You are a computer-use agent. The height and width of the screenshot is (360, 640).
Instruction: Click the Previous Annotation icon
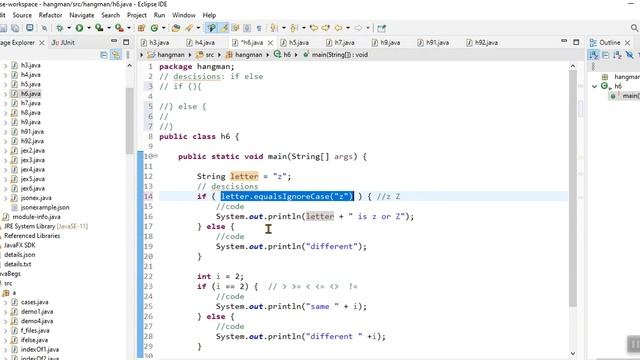(x=293, y=28)
